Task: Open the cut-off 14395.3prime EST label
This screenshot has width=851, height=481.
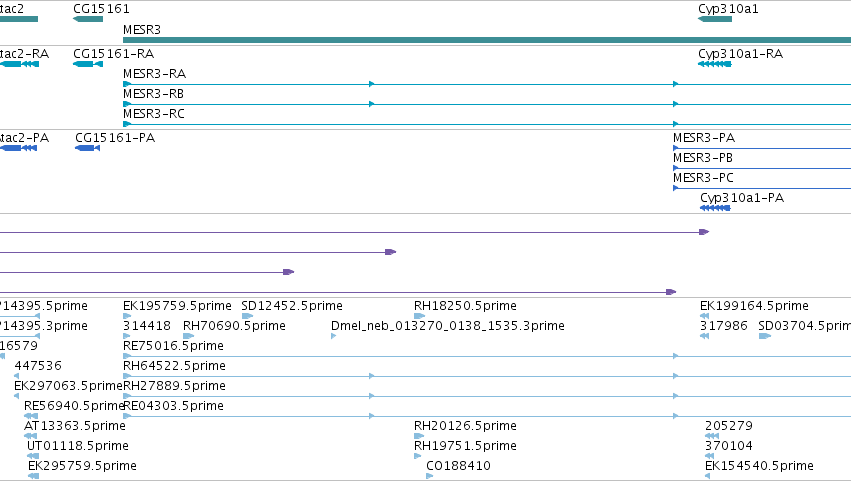Action: point(43,326)
